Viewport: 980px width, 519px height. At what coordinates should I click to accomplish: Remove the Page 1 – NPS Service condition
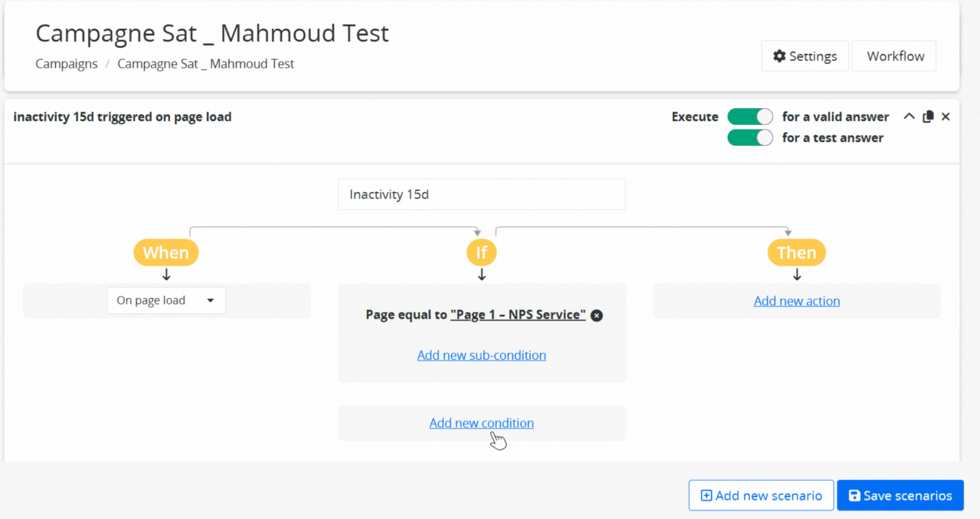(597, 315)
